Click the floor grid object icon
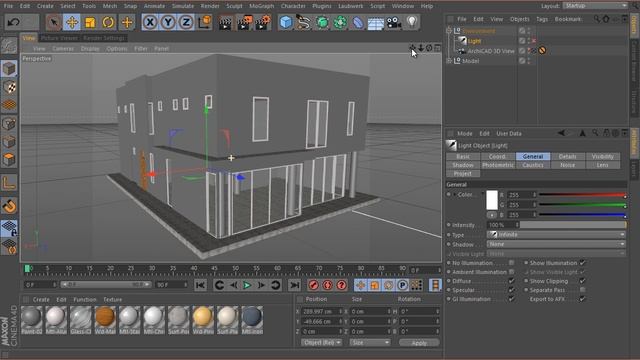Viewport: 640px width, 360px height. point(376,22)
